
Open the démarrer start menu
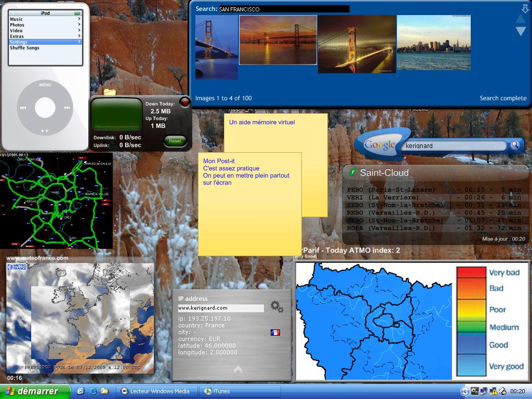point(35,391)
